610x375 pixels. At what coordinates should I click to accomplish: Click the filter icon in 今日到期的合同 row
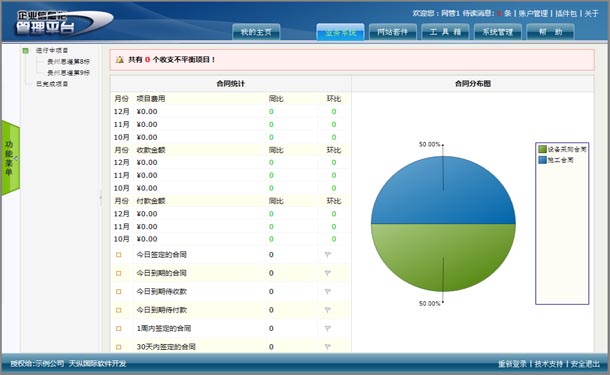(x=328, y=273)
